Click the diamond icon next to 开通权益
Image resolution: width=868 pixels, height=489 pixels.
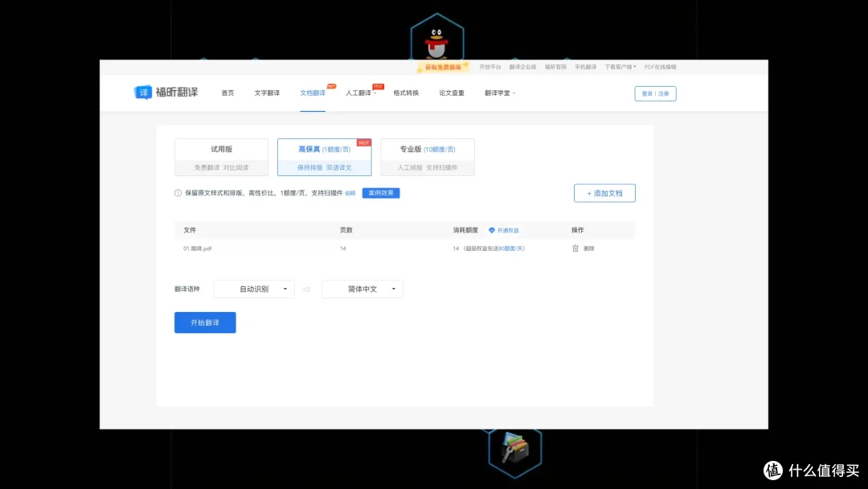(x=492, y=230)
